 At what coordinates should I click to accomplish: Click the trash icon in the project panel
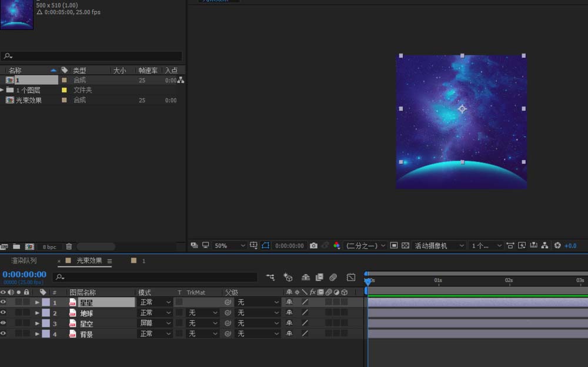pyautogui.click(x=69, y=246)
